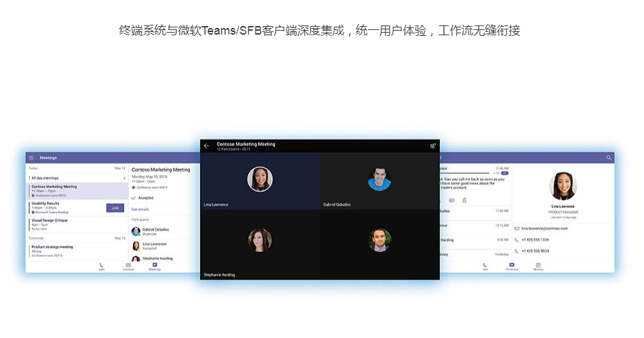
Task: Click phone icon beside +1 425 555 9933
Action: [517, 251]
